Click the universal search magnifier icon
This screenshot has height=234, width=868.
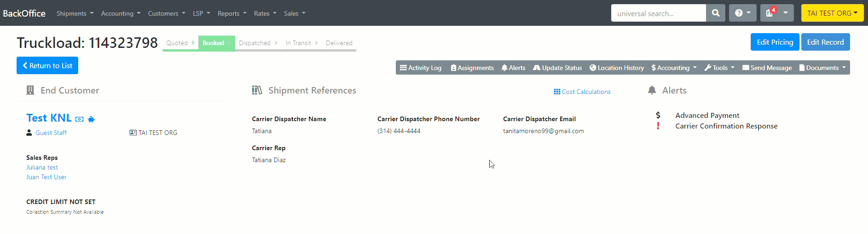point(715,13)
